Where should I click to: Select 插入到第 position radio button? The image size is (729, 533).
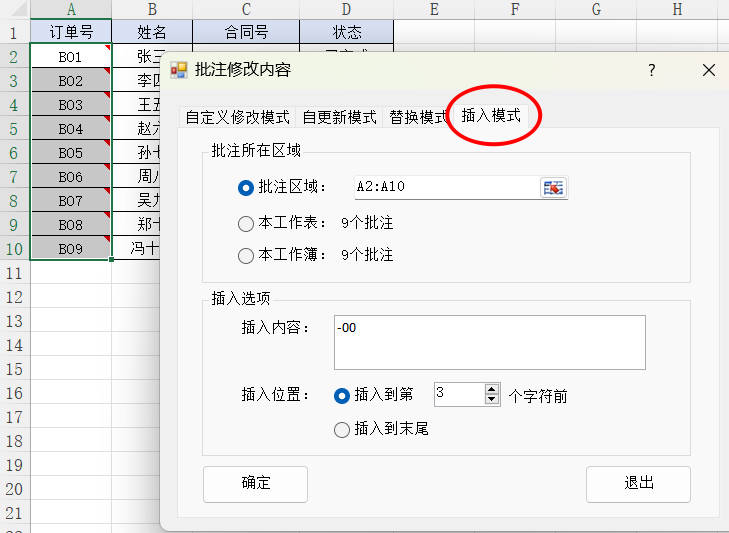click(342, 395)
